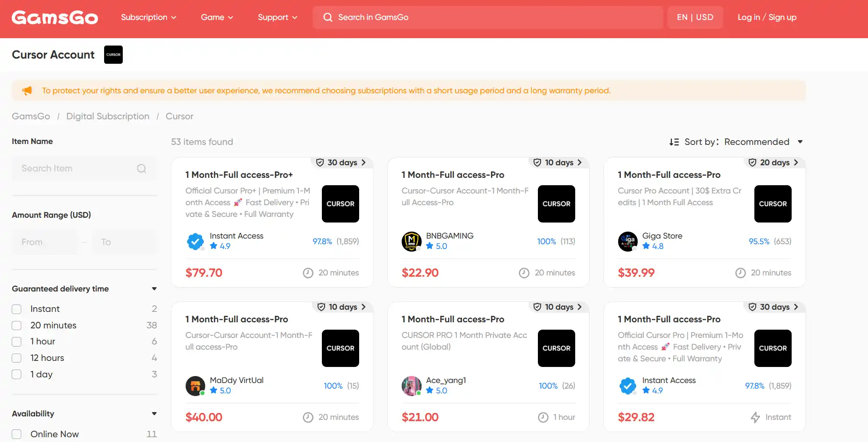This screenshot has width=868, height=442.
Task: Expand 20 days warranty on $39.99 listing
Action: click(774, 163)
